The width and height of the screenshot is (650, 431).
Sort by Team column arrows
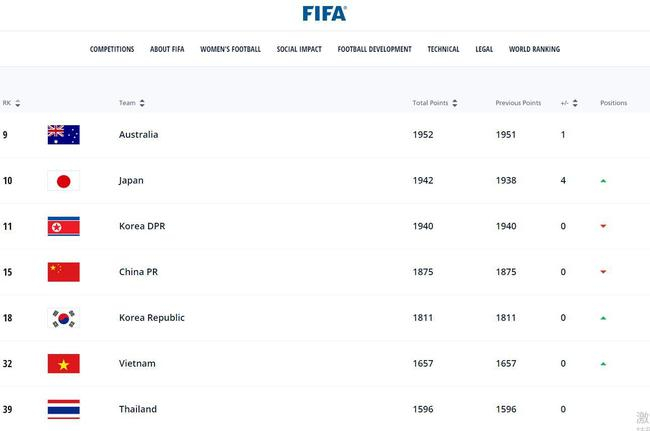coord(142,103)
